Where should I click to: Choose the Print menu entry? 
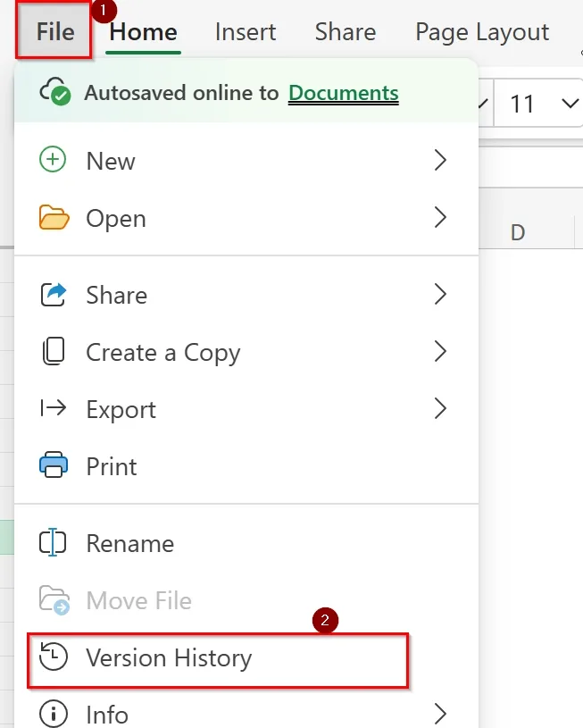246,466
